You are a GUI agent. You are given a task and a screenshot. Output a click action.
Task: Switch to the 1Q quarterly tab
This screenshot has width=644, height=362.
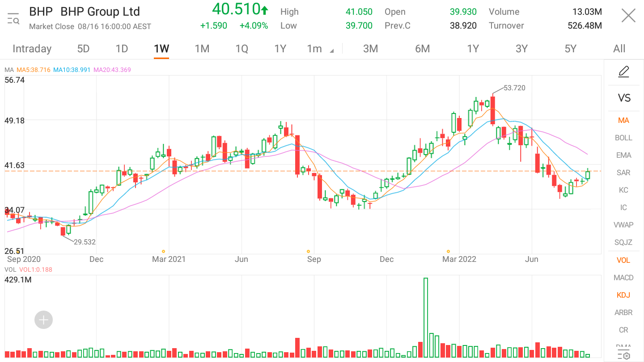click(241, 49)
